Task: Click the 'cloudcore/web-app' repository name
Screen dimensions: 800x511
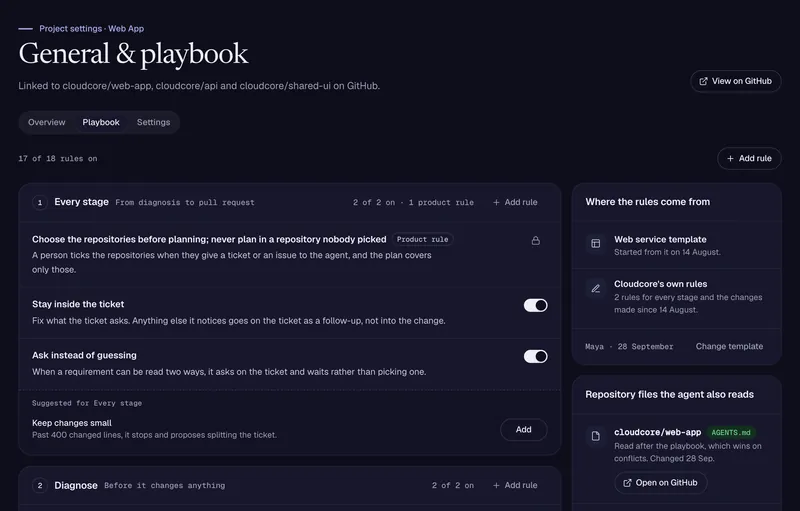Action: pos(658,432)
